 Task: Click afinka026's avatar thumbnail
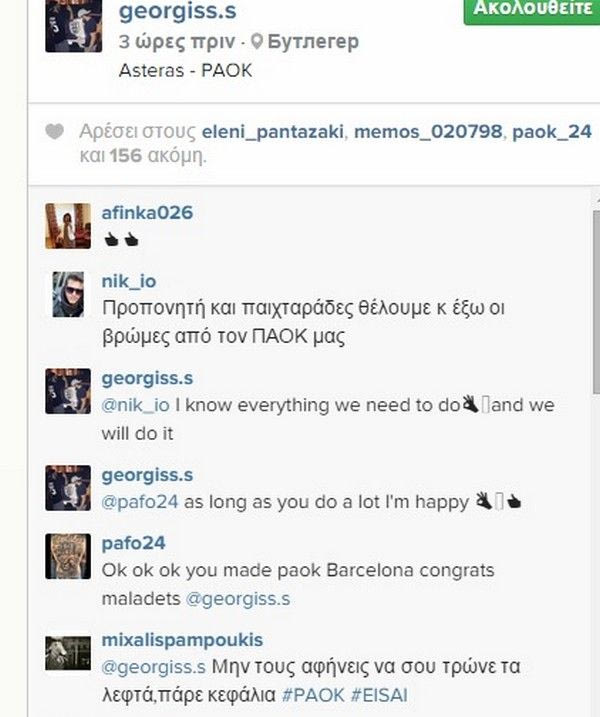point(68,226)
